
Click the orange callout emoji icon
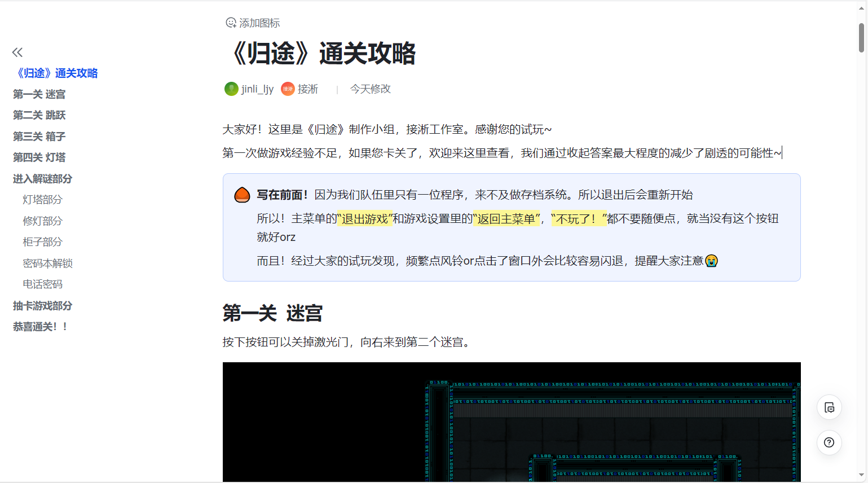coord(242,195)
